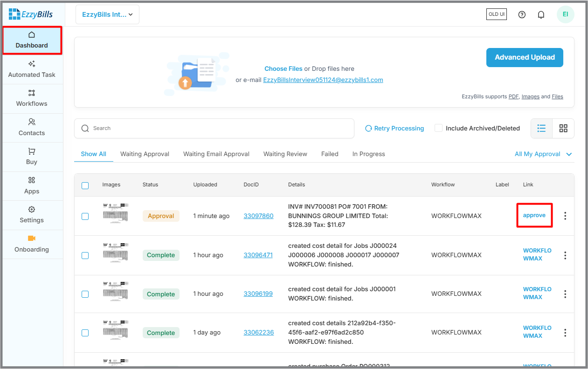The image size is (588, 369).
Task: Switch to Waiting Review tab
Action: pyautogui.click(x=285, y=154)
